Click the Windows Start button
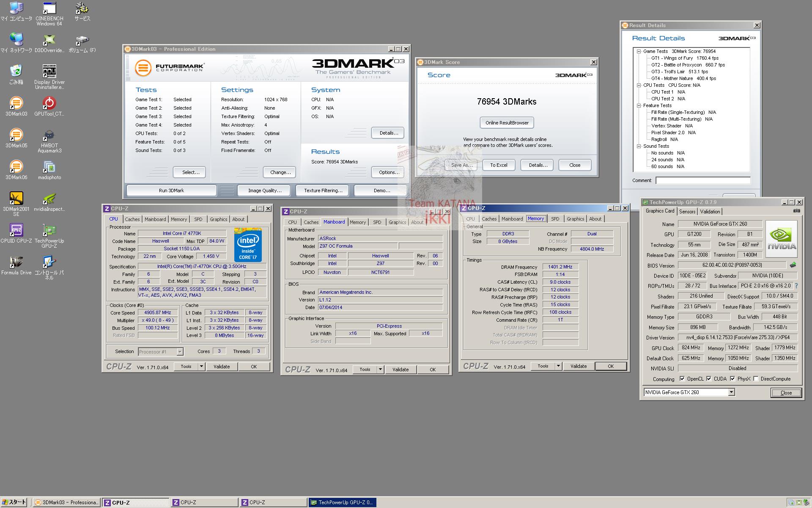This screenshot has height=508, width=812. coord(14,502)
